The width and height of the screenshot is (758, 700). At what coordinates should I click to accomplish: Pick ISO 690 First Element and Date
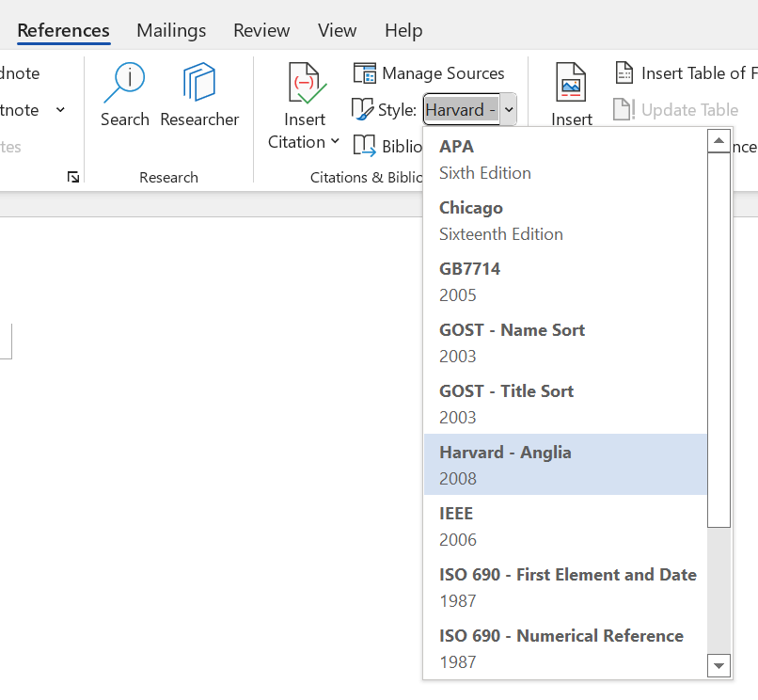pos(565,587)
